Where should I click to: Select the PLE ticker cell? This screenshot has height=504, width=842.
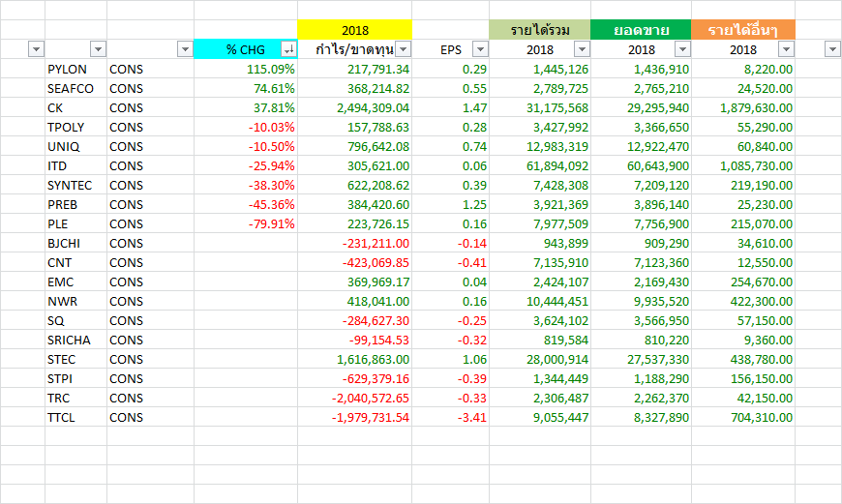pyautogui.click(x=75, y=223)
